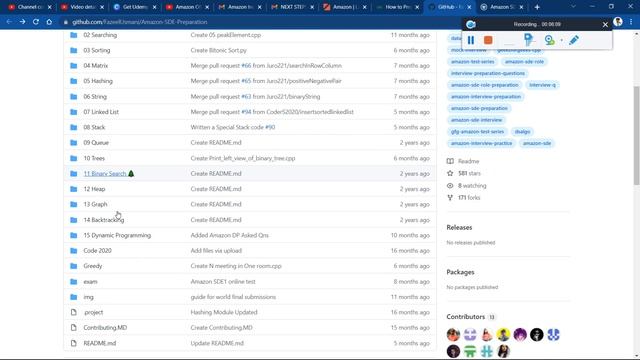640x360 pixels.
Task: Open the 05 Hashing folder
Action: pyautogui.click(x=98, y=81)
